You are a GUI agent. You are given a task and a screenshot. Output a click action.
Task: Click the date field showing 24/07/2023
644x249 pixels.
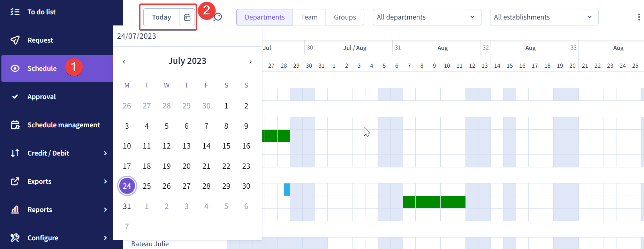coord(187,36)
